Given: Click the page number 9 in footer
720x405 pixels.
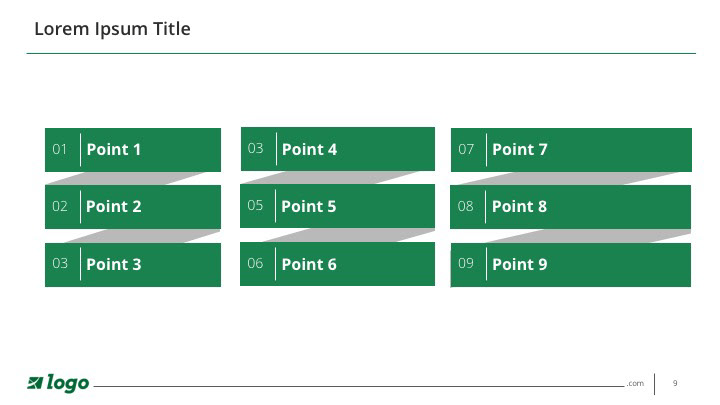Looking at the screenshot, I should click(675, 383).
